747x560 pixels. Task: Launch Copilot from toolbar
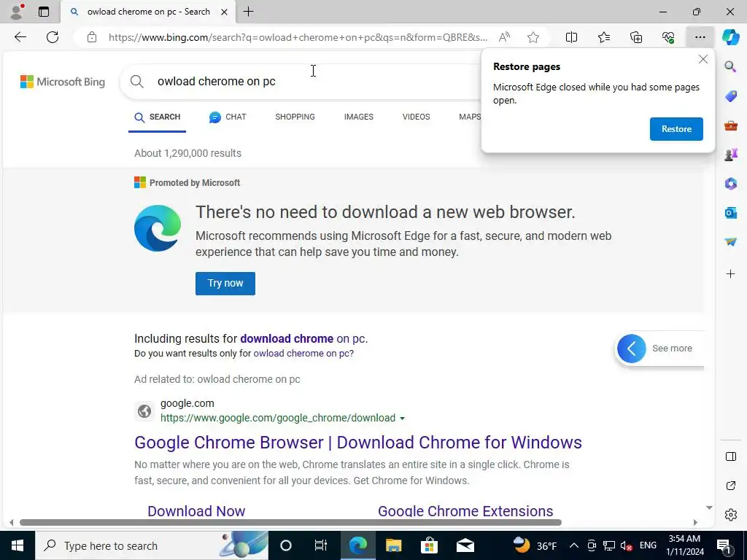click(x=730, y=37)
